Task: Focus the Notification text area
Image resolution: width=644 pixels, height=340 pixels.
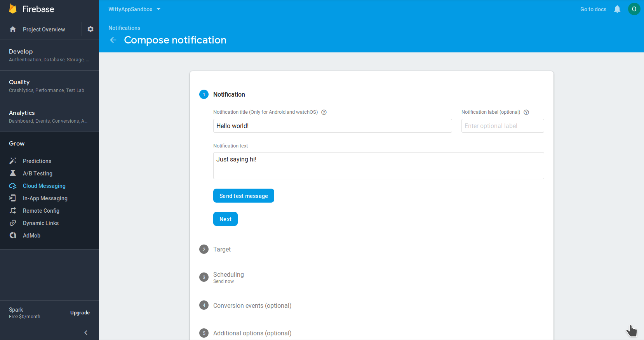Action: click(x=379, y=166)
